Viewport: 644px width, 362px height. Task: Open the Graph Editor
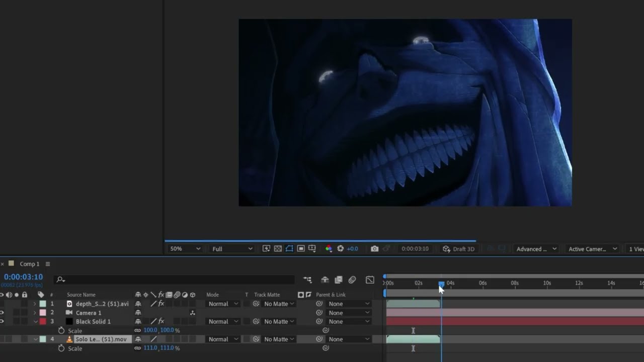(x=370, y=280)
